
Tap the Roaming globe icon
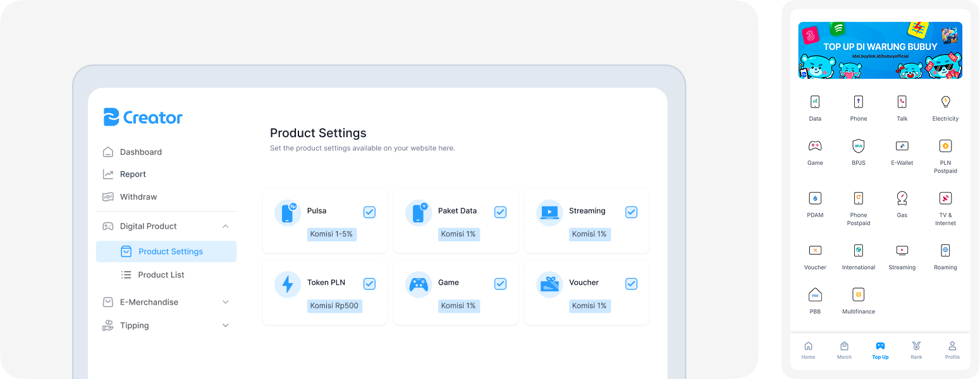coord(945,251)
